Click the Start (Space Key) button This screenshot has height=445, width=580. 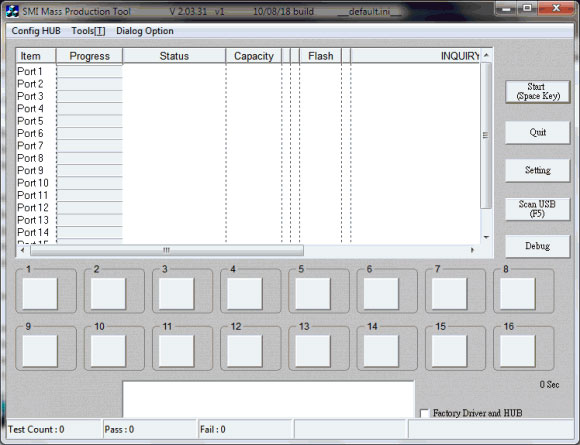click(537, 91)
